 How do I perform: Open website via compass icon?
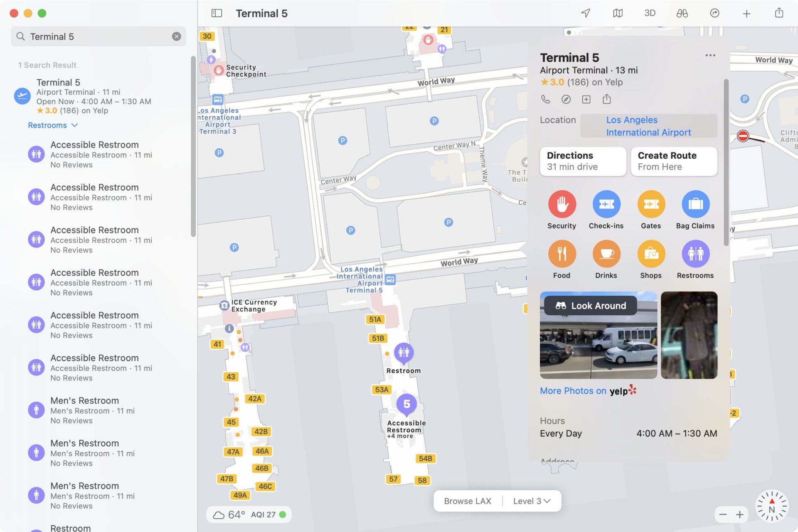pyautogui.click(x=566, y=99)
